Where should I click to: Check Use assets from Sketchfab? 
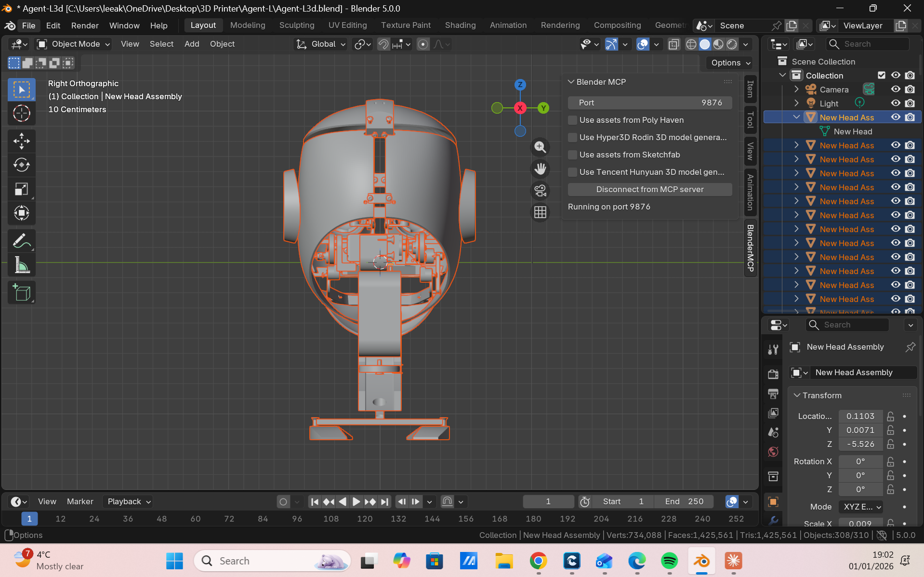[572, 155]
